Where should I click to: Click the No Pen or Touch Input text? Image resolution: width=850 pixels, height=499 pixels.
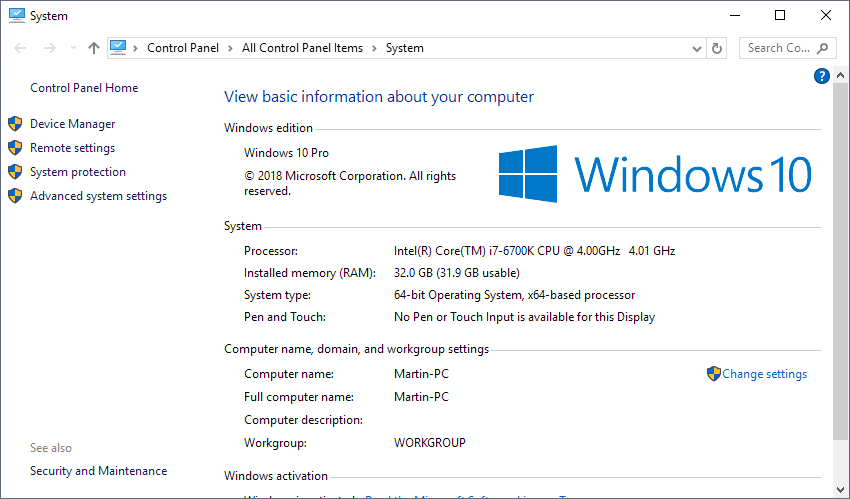pyautogui.click(x=524, y=317)
